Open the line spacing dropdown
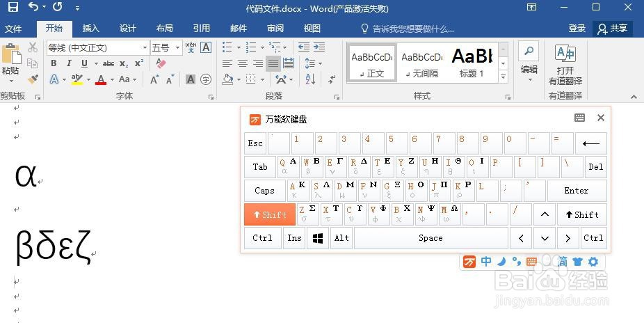The width and height of the screenshot is (644, 323). tap(314, 63)
